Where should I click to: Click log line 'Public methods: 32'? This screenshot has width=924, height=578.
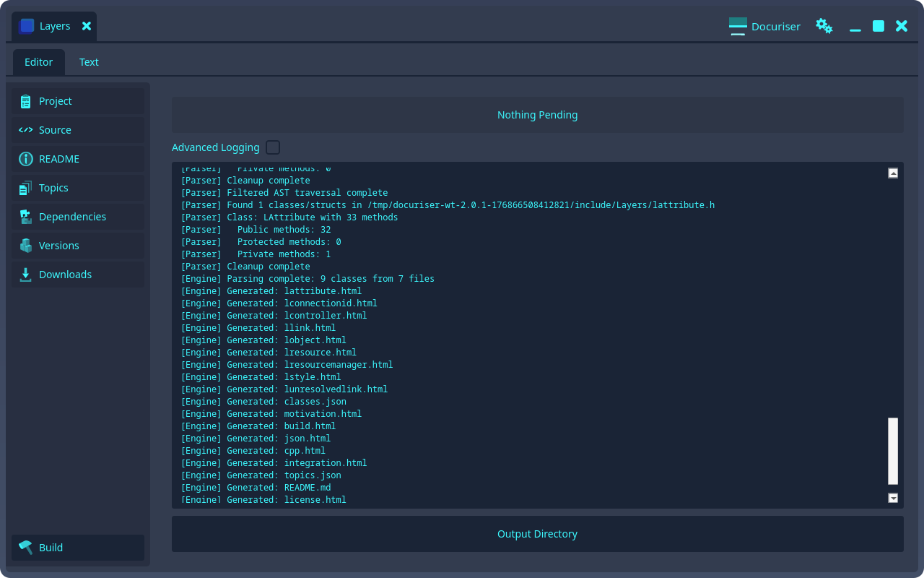(x=256, y=230)
